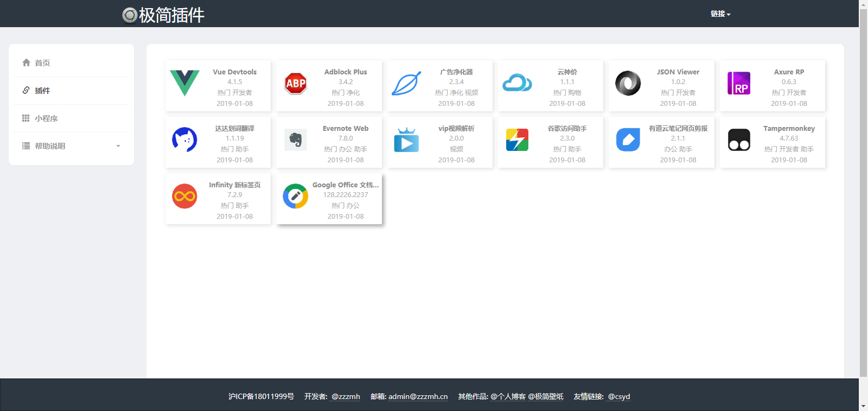Screen dimensions: 868x411
Task: Click the 云神价 blue cloud icon
Action: (x=517, y=83)
